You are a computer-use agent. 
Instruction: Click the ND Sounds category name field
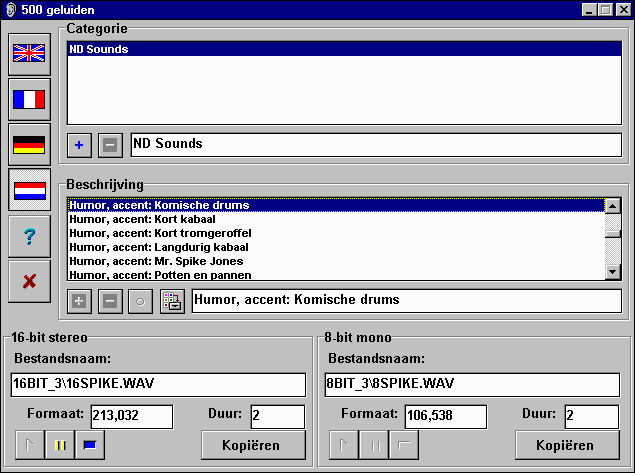click(x=374, y=144)
